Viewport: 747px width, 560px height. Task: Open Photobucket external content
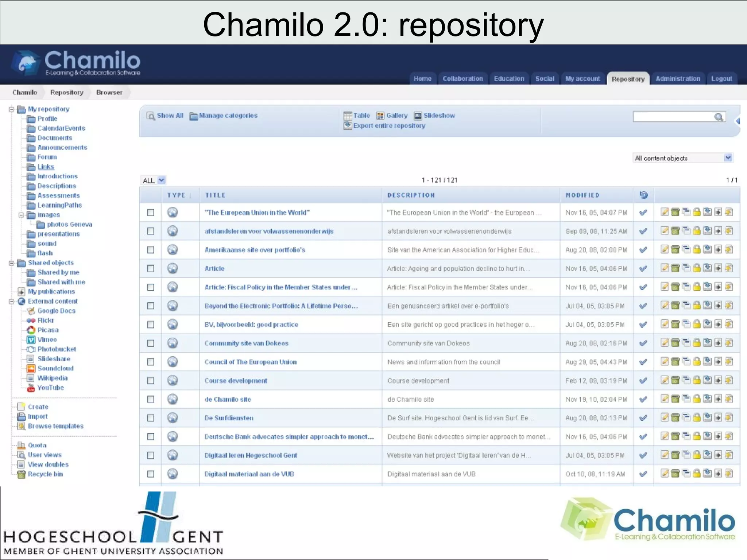point(57,349)
